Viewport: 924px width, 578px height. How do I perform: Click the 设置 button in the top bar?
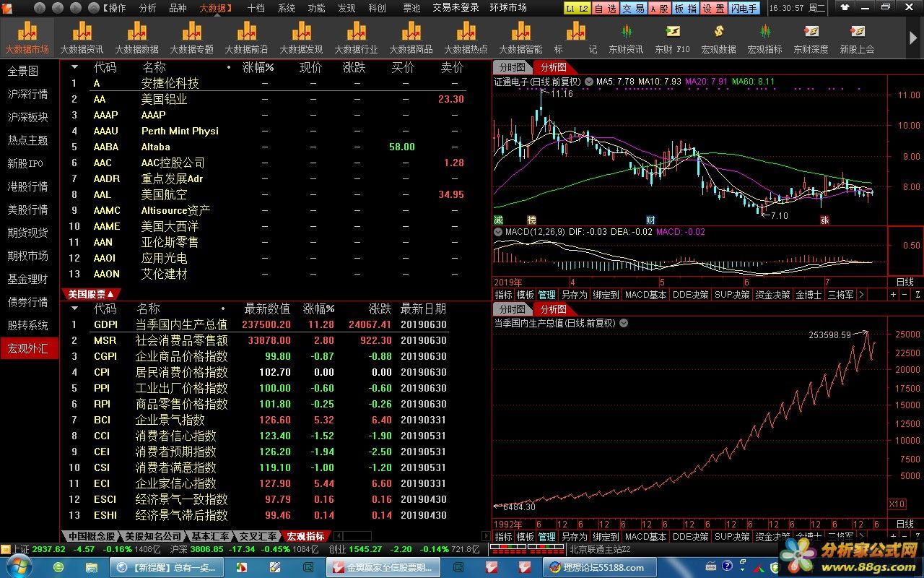pyautogui.click(x=713, y=8)
